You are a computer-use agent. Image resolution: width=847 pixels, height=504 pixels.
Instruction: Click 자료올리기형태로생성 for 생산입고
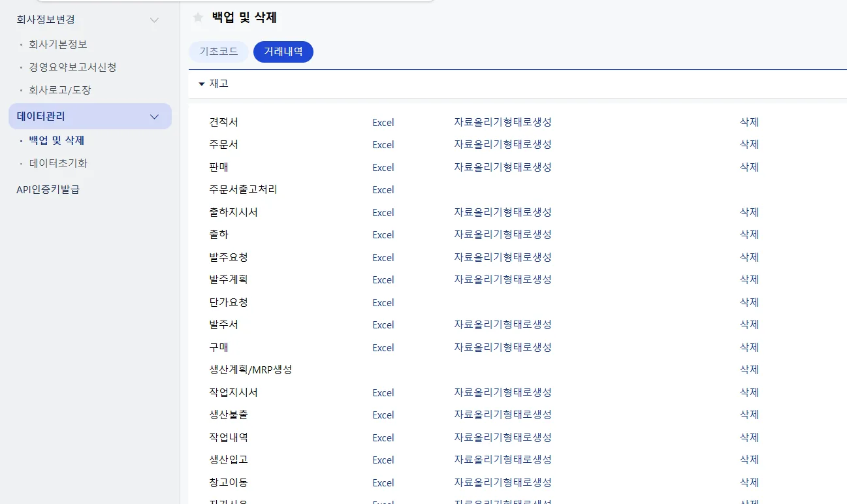pyautogui.click(x=503, y=460)
